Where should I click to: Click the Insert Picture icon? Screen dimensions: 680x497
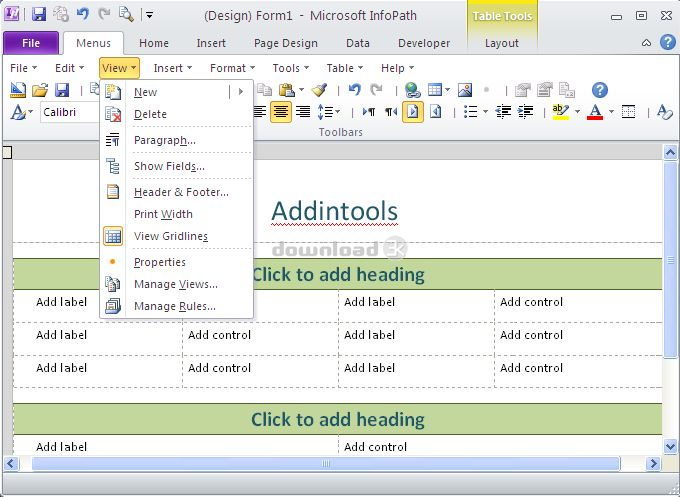[x=464, y=90]
